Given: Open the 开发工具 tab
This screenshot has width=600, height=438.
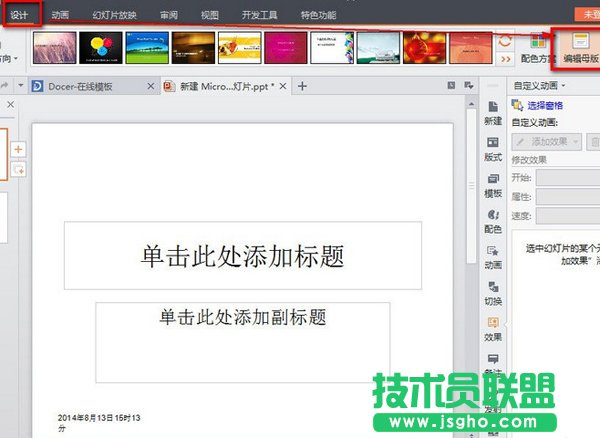Looking at the screenshot, I should pyautogui.click(x=259, y=15).
